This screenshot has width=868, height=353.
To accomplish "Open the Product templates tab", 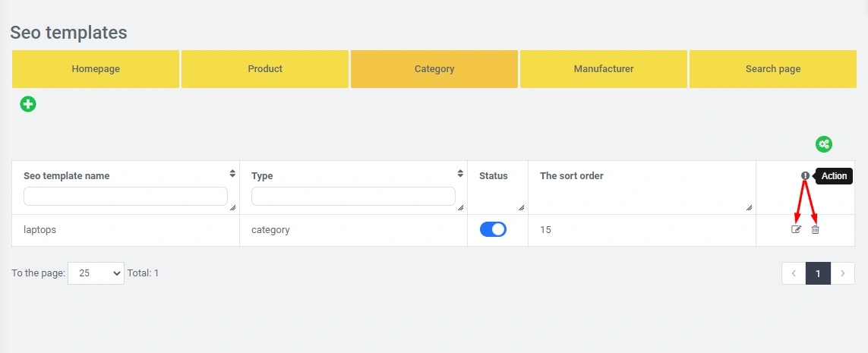I will 265,69.
